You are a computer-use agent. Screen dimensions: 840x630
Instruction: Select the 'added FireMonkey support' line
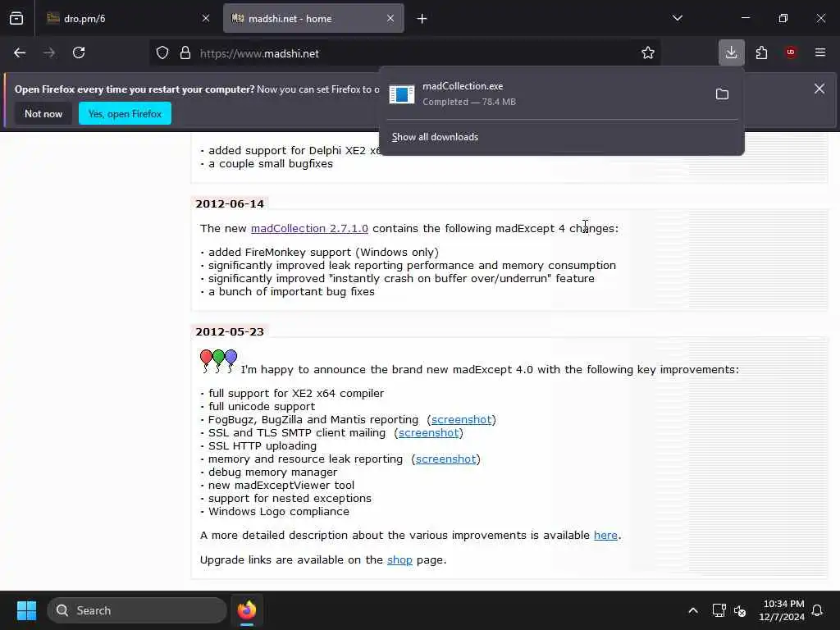(x=323, y=253)
